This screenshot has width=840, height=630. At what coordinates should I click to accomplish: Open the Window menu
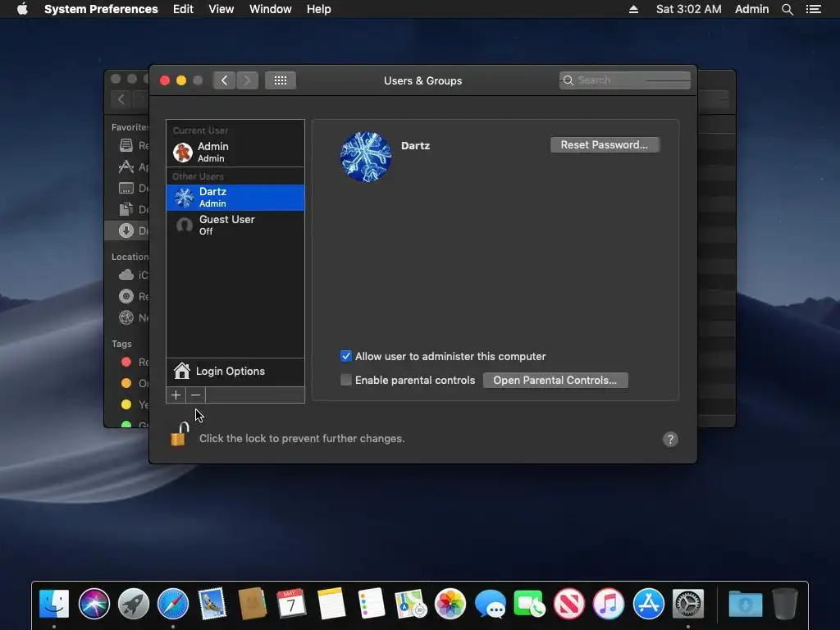point(271,9)
